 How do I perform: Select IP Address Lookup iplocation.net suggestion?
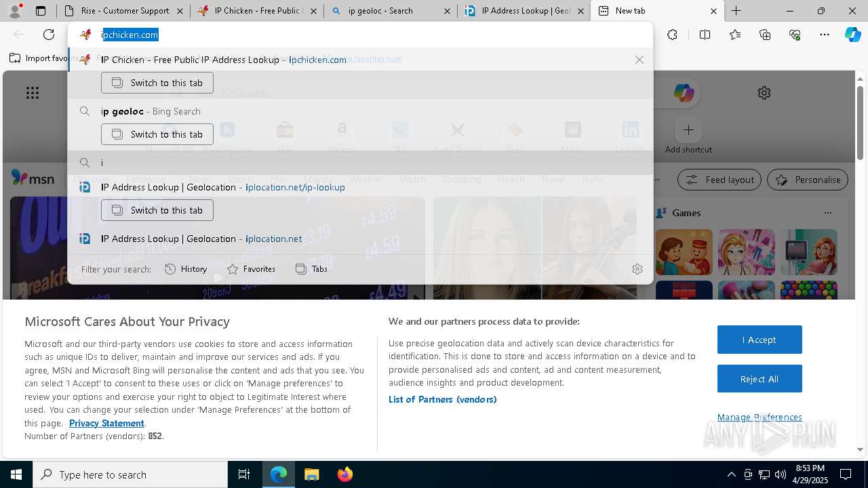360,239
